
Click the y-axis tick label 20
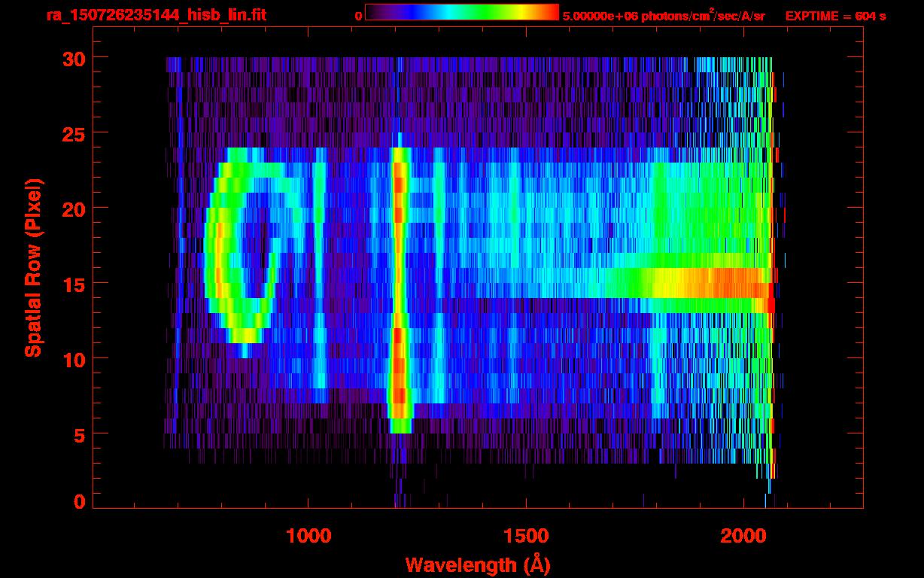click(x=74, y=208)
